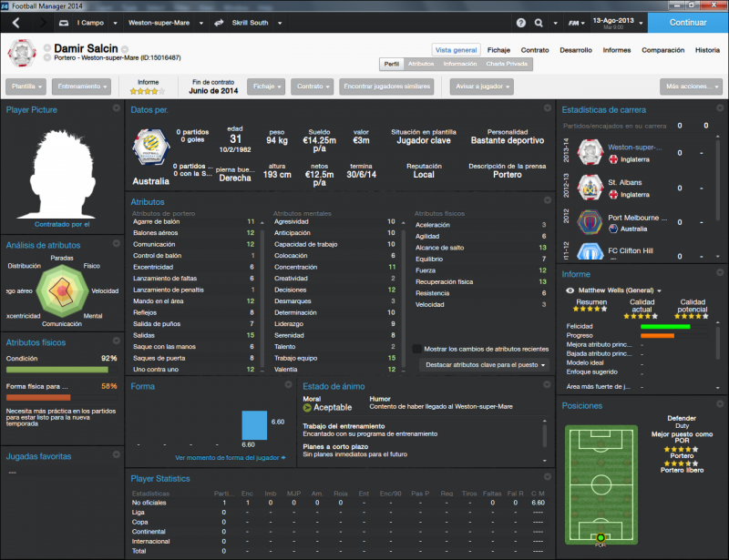Click the Weston-super-Mare crest in career statistics

point(590,153)
